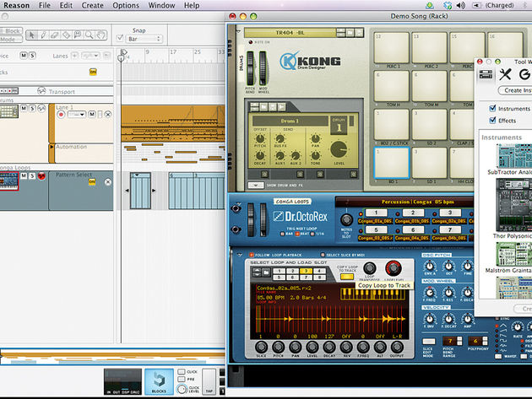The width and height of the screenshot is (532, 399).
Task: Open the Help menu
Action: (x=192, y=5)
